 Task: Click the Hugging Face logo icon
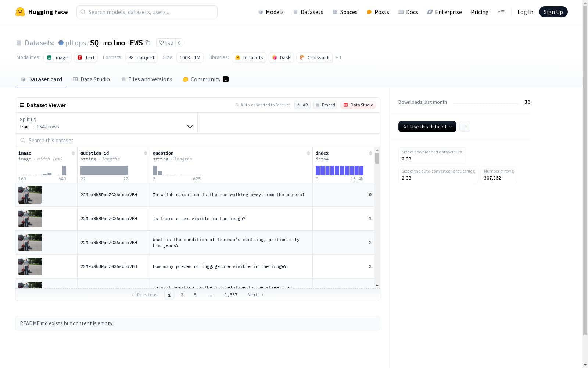(20, 12)
